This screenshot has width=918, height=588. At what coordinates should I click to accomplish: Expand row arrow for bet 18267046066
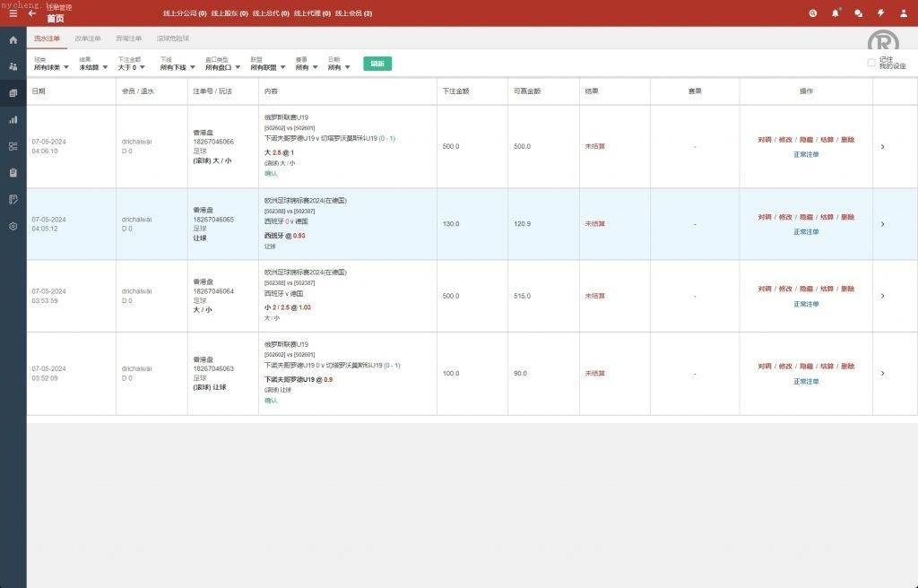pos(882,147)
